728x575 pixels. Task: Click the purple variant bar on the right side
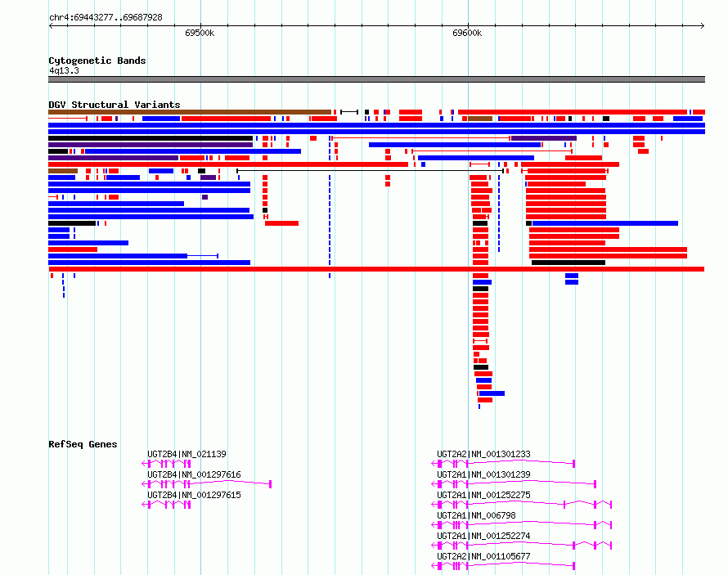pos(544,138)
